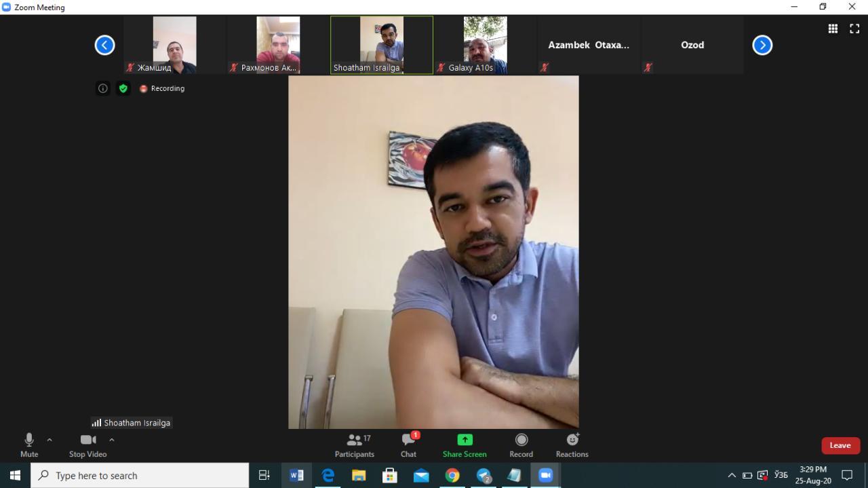The image size is (868, 488).
Task: Mute the microphone
Action: point(29,445)
